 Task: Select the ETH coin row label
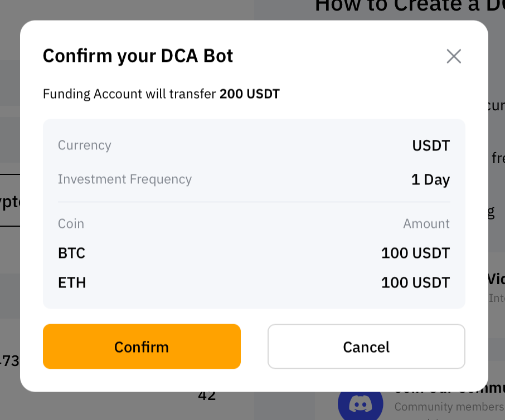(x=72, y=283)
